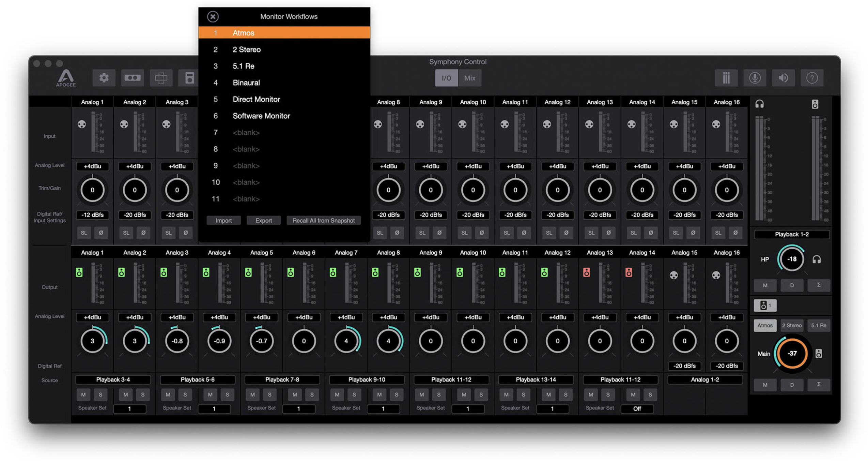
Task: Mute the Main monitor output
Action: click(765, 385)
